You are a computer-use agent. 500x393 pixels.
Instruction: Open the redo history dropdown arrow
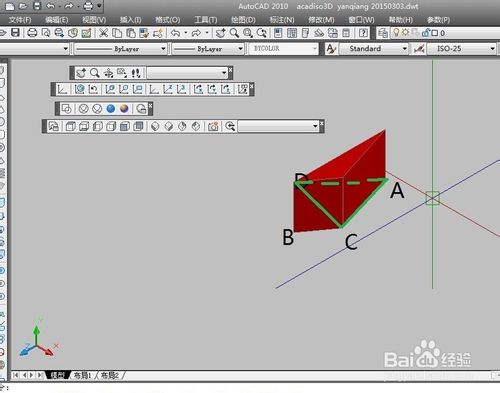click(x=207, y=33)
